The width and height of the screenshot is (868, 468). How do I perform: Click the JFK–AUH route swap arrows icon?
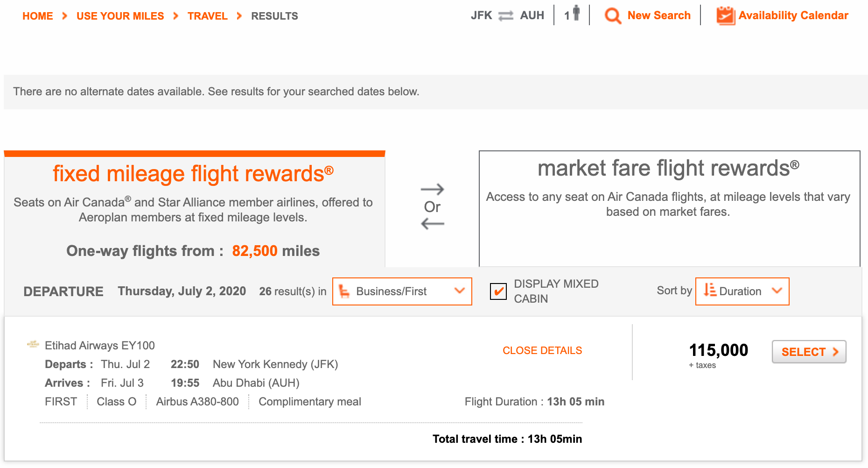(506, 16)
